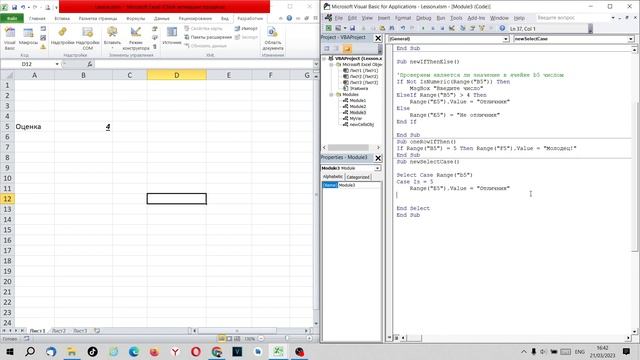This screenshot has width=640, height=360.
Task: Toggle Folders view in Project Explorer
Action: coord(347,49)
